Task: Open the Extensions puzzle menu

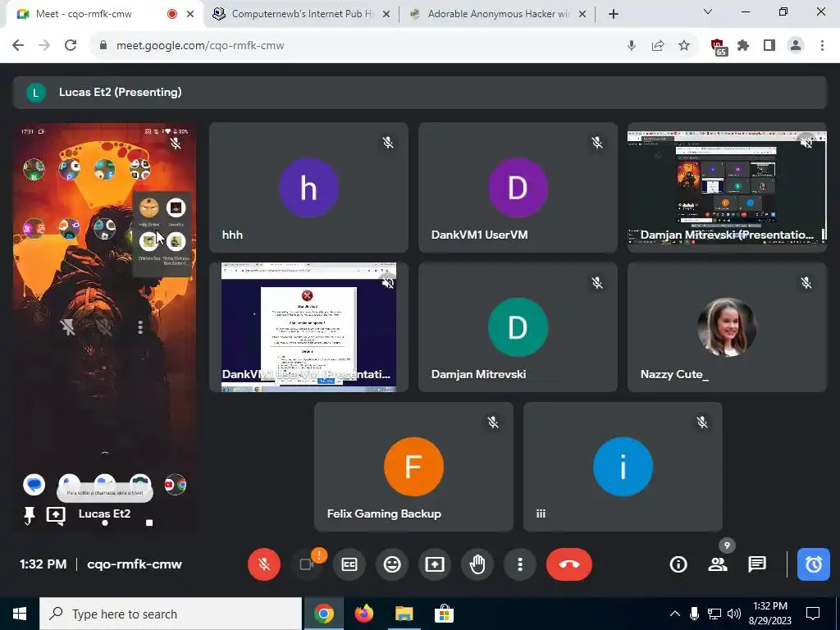Action: coord(743,46)
